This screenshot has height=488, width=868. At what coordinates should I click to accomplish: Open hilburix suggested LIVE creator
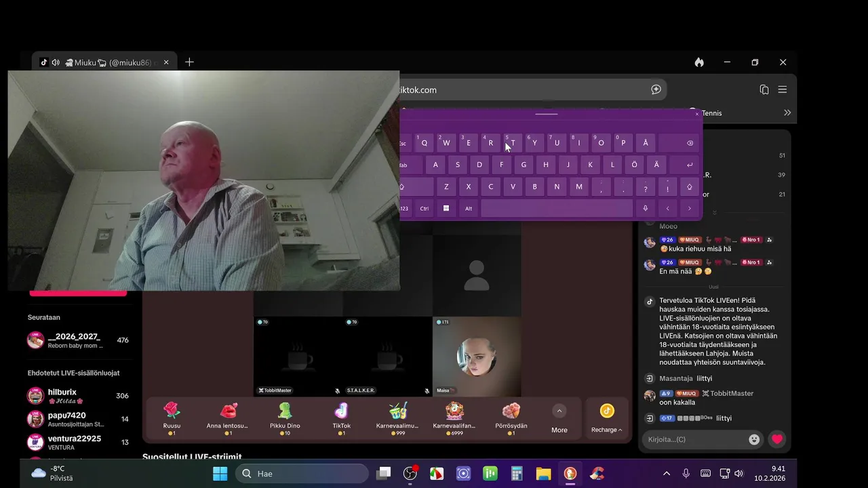point(78,396)
